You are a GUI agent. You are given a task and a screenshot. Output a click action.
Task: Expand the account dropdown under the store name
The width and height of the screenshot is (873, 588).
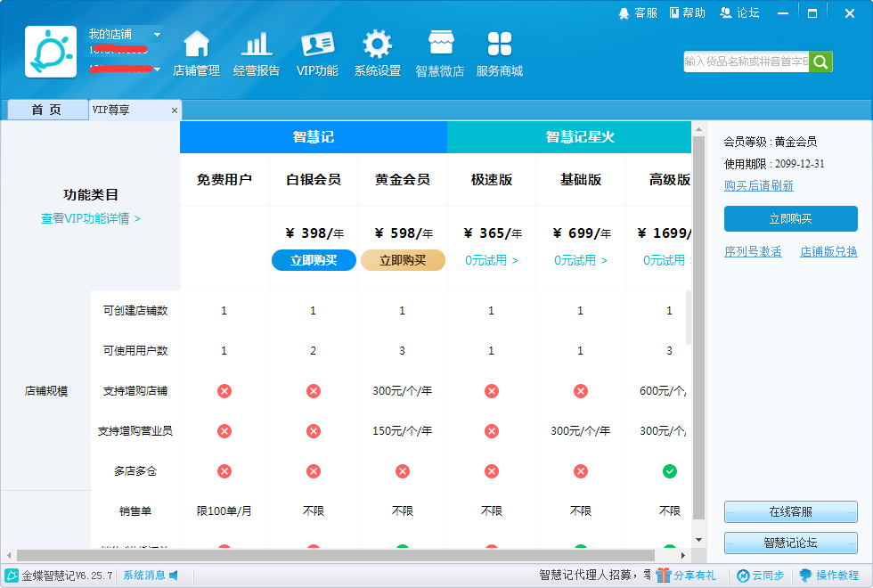point(157,69)
